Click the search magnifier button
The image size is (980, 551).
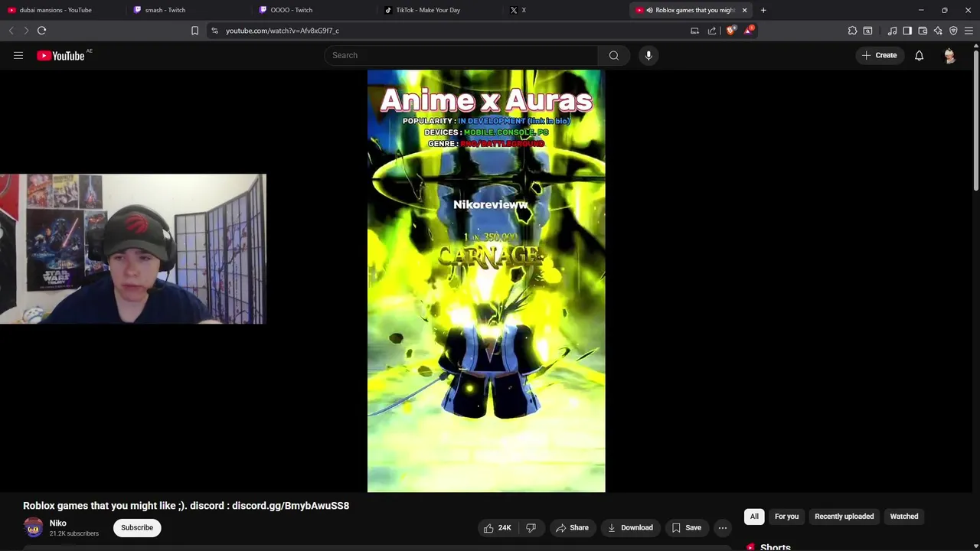coord(613,55)
